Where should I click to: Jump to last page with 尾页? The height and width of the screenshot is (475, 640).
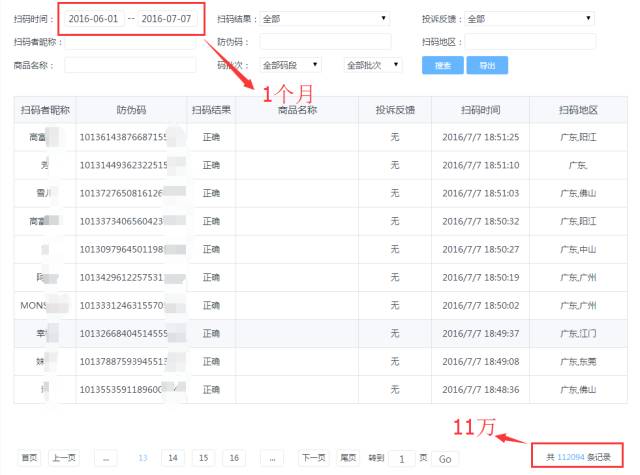point(348,458)
